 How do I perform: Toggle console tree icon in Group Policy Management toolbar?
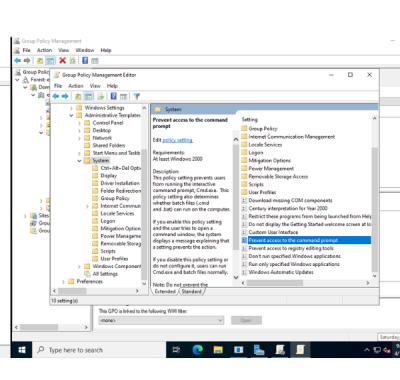[50, 60]
